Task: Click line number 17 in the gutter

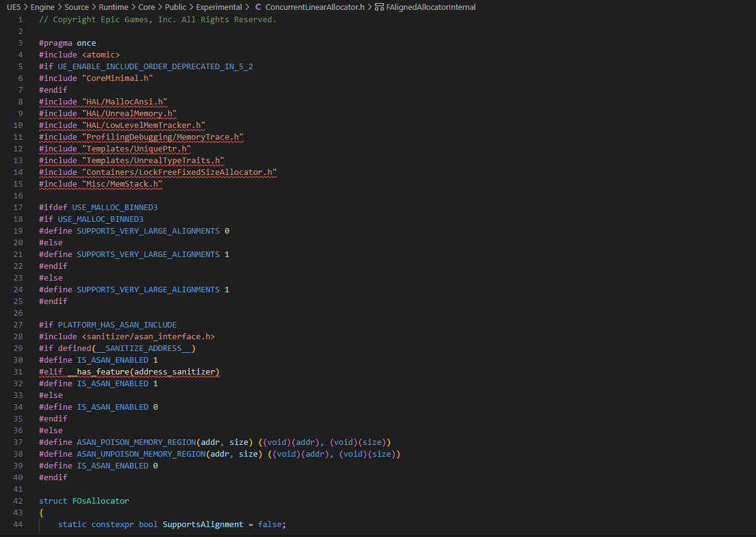Action: 19,207
